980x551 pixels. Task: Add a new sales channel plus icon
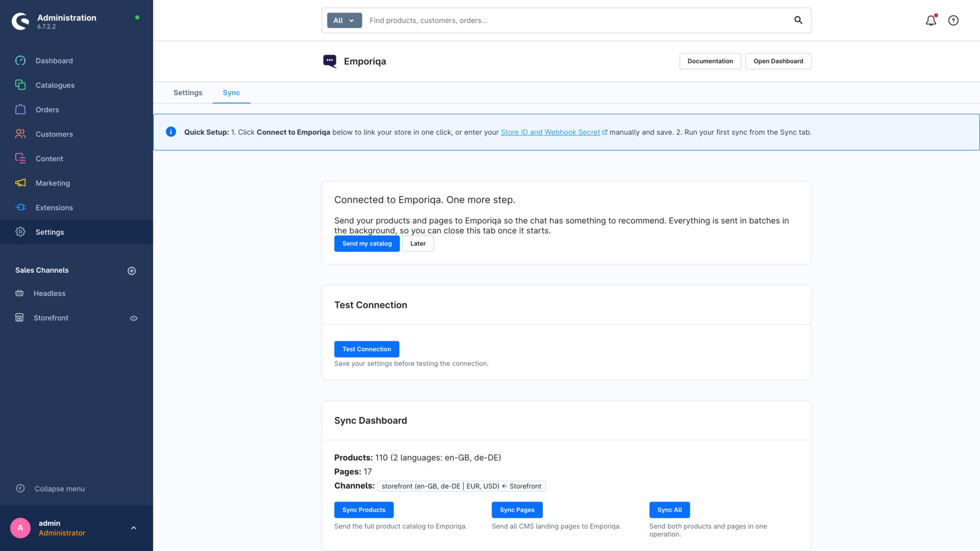pyautogui.click(x=132, y=271)
